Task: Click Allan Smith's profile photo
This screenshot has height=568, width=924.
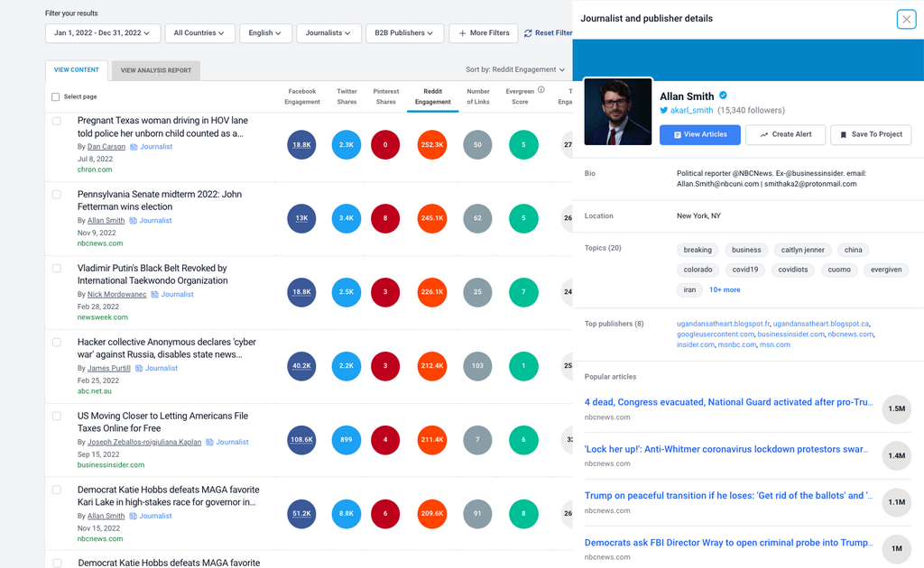Action: pos(618,112)
